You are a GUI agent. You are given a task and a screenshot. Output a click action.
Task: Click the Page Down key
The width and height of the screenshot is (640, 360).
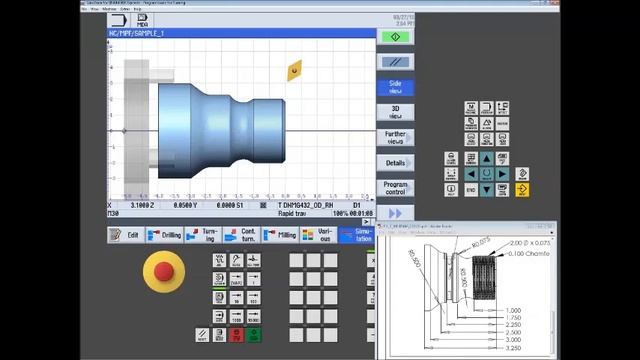pyautogui.click(x=502, y=190)
